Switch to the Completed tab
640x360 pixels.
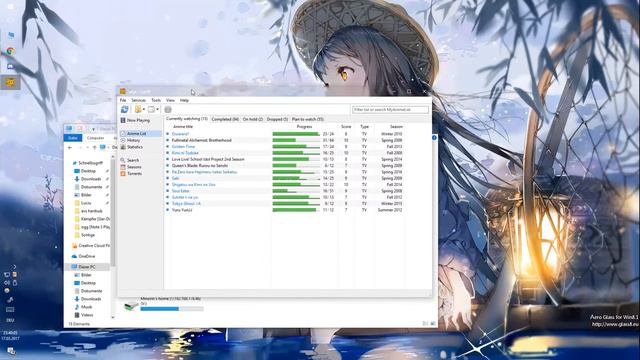pyautogui.click(x=225, y=119)
